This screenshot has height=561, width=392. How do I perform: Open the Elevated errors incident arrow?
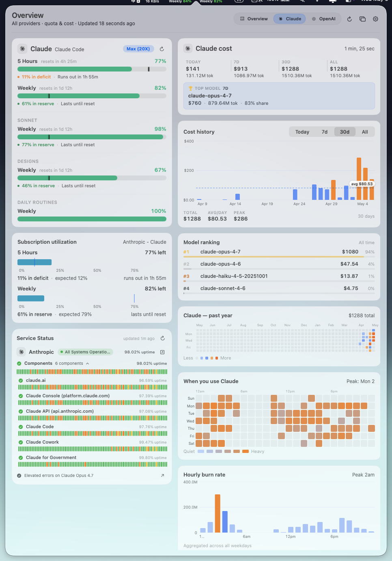tap(162, 475)
